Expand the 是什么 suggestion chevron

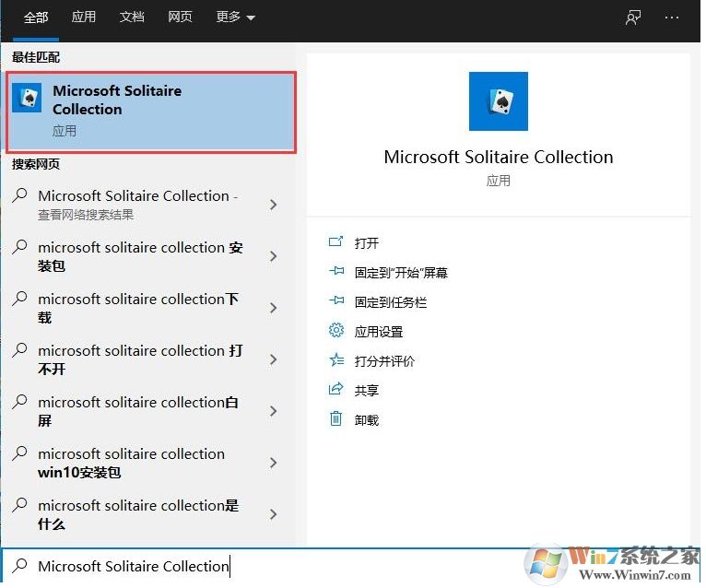click(273, 515)
